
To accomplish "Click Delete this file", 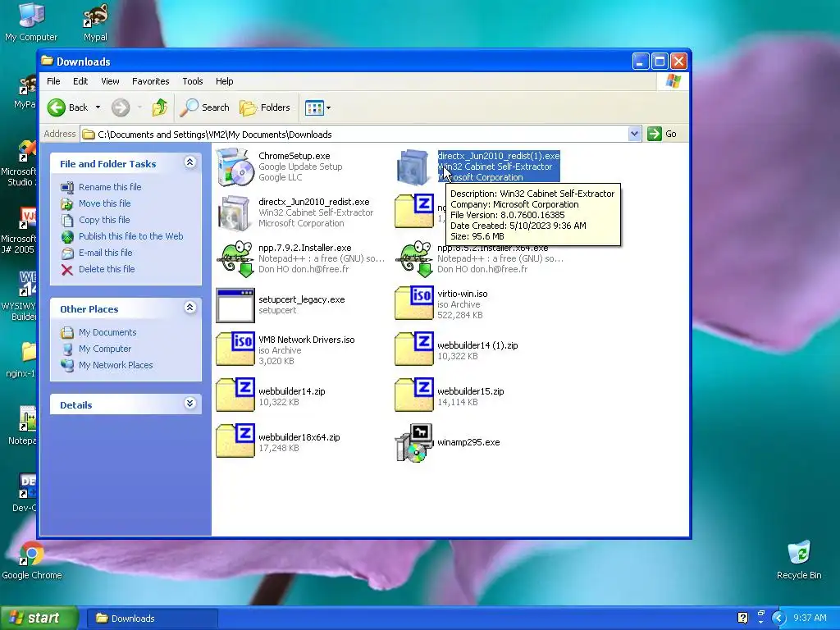I will (107, 269).
